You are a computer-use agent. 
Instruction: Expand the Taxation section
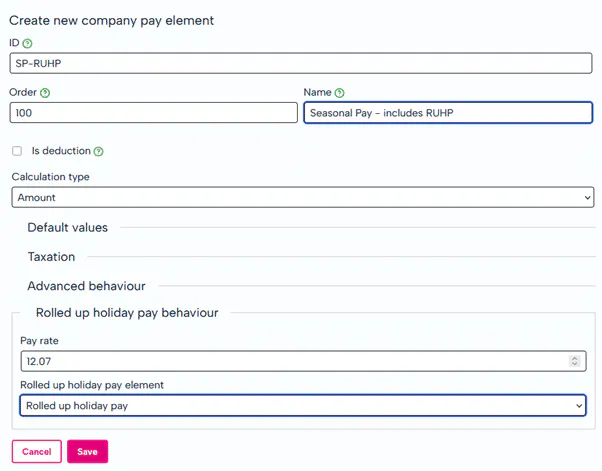pos(51,257)
